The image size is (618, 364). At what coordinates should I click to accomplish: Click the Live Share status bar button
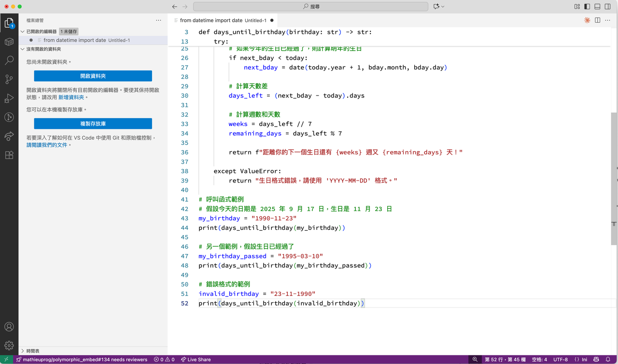coord(196,360)
